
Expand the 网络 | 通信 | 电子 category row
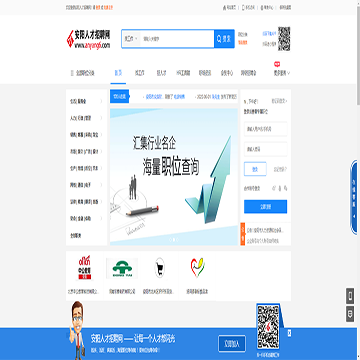[87, 185]
